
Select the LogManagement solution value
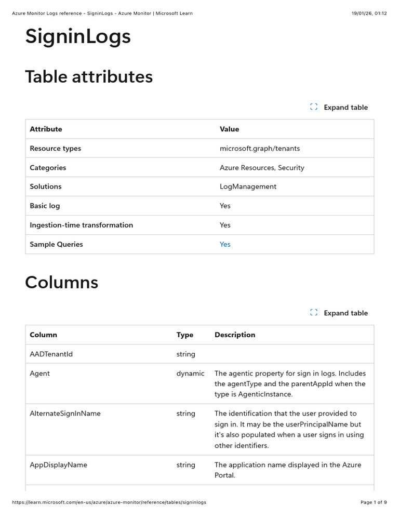(248, 187)
